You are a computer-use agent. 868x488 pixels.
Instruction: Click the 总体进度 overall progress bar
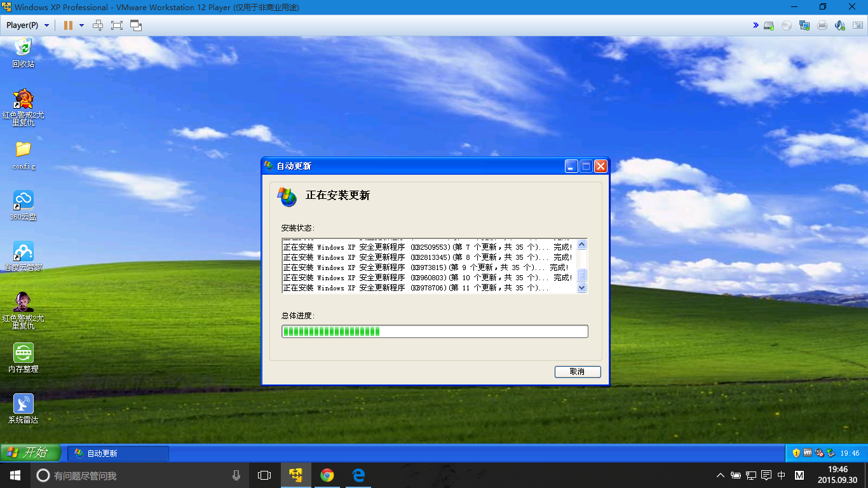(x=435, y=331)
